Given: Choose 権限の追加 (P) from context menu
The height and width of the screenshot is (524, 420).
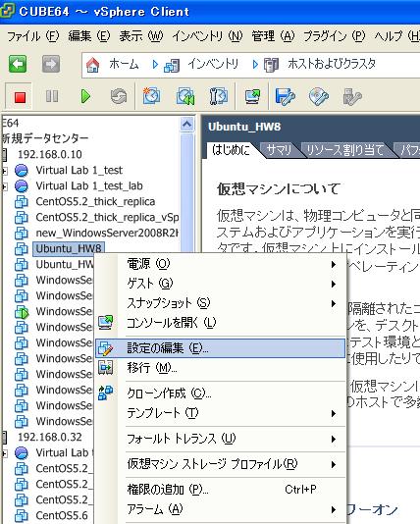Looking at the screenshot, I should [220, 490].
